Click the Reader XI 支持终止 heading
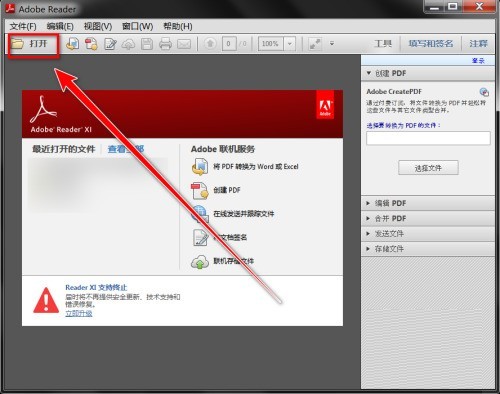The image size is (500, 394). 96,287
